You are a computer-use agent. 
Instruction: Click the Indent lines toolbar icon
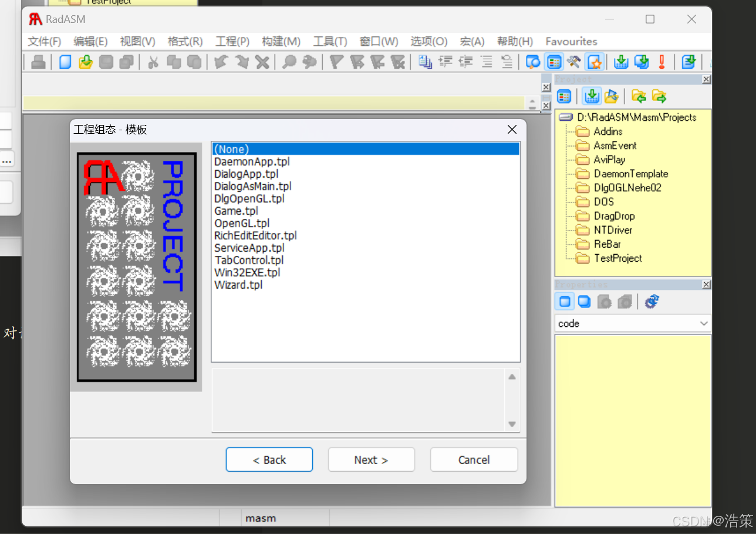click(446, 62)
